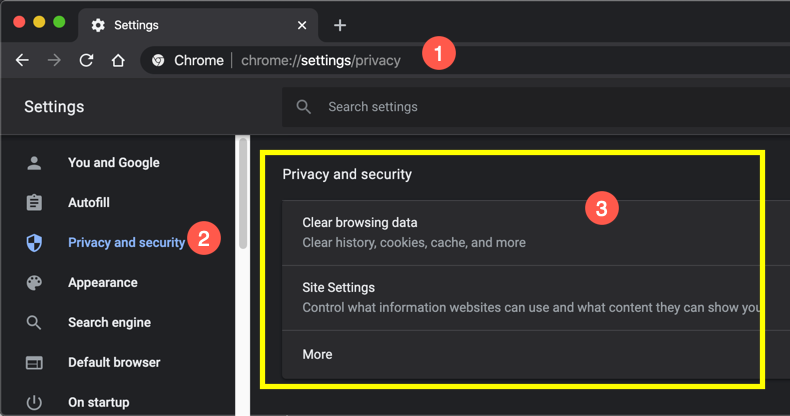Select the Autofill clipboard icon
The width and height of the screenshot is (790, 416).
click(x=34, y=203)
